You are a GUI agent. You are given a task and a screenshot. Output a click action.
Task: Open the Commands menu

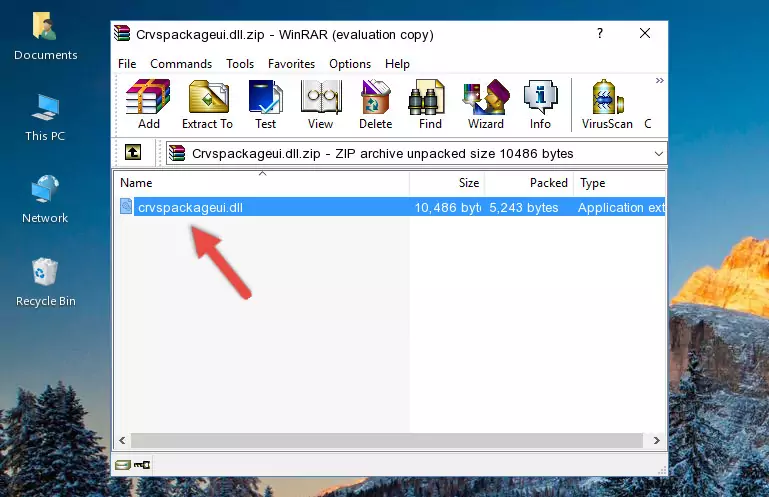(x=181, y=64)
